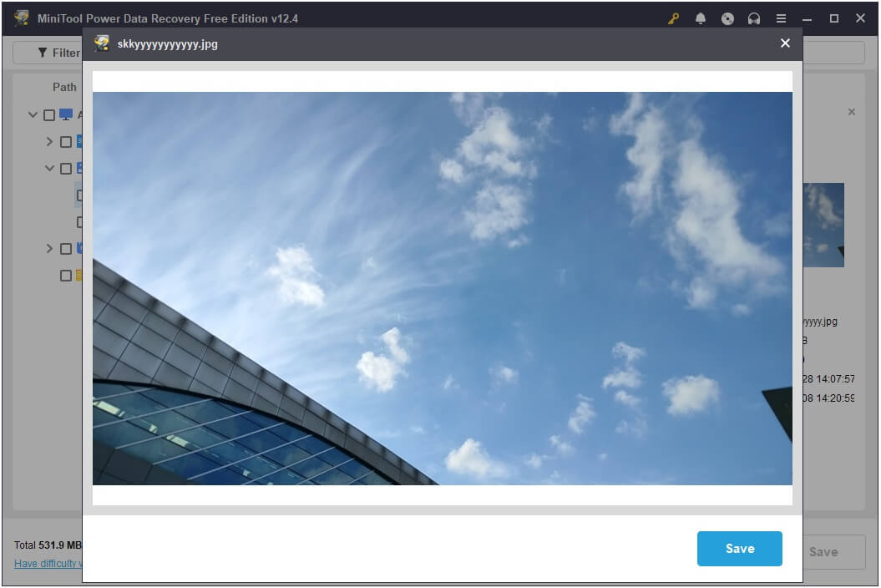This screenshot has height=588, width=881.
Task: Click the MiniTool app logo icon
Action: pyautogui.click(x=22, y=18)
